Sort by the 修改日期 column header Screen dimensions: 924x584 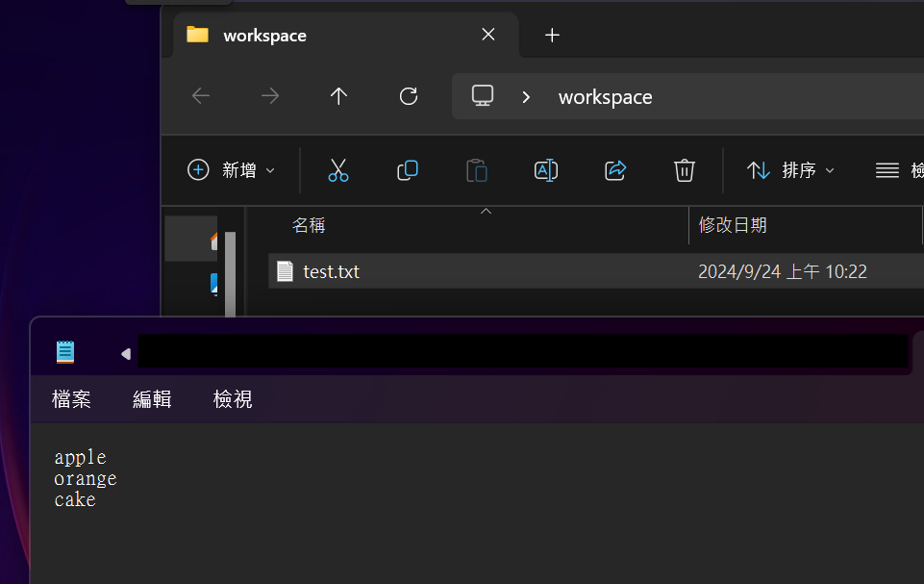click(733, 225)
